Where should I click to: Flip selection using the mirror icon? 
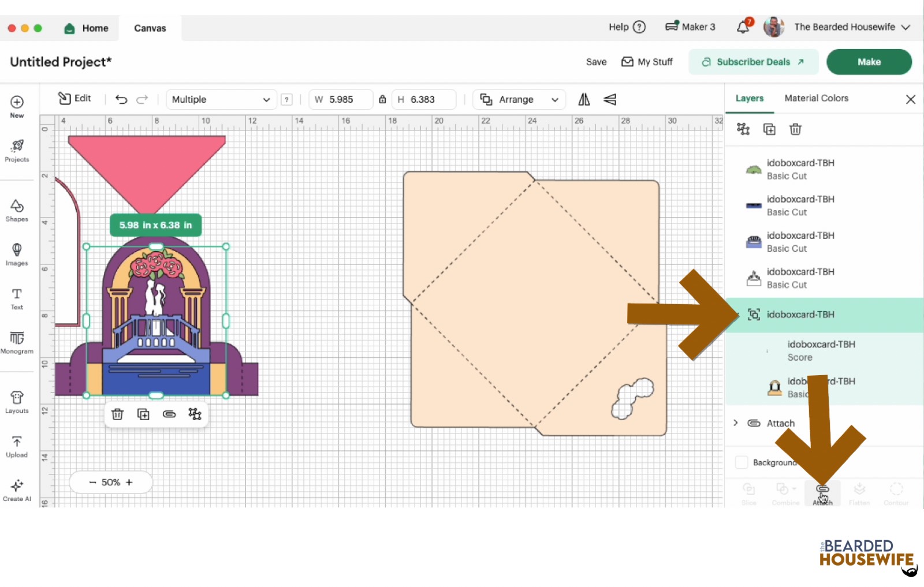point(584,99)
